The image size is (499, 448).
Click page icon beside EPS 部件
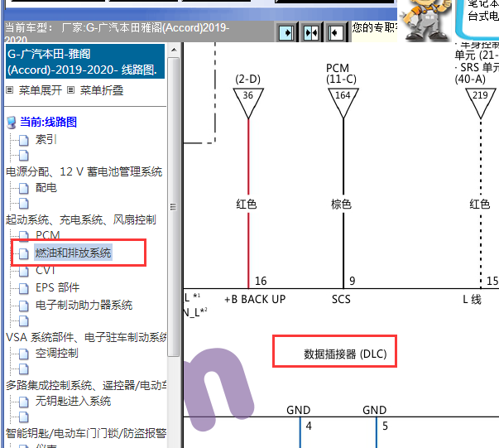point(24,288)
